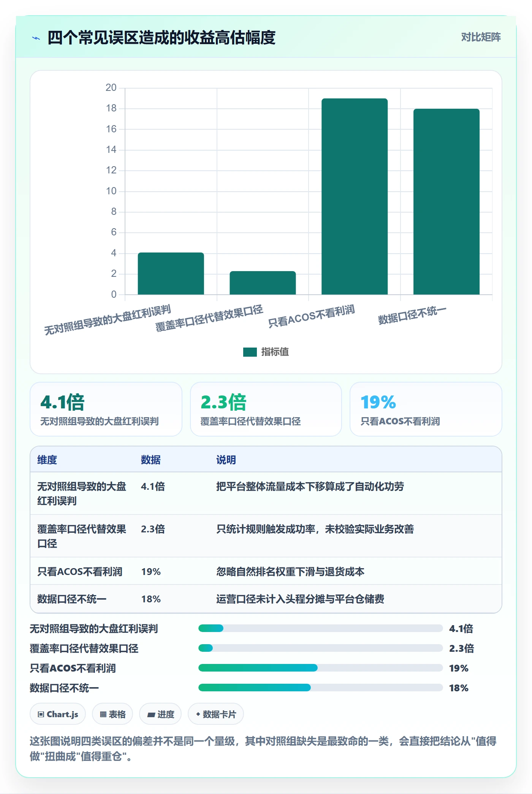The image size is (532, 794).
Task: Click the bar for 无对照组导致的大盘红利误判
Action: coord(171,273)
